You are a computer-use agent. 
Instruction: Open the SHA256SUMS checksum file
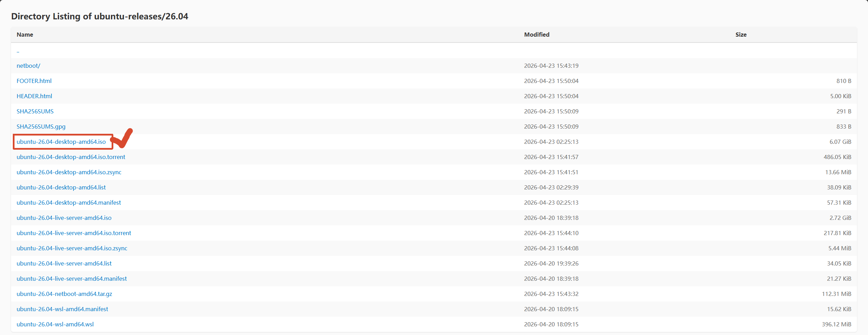(35, 111)
